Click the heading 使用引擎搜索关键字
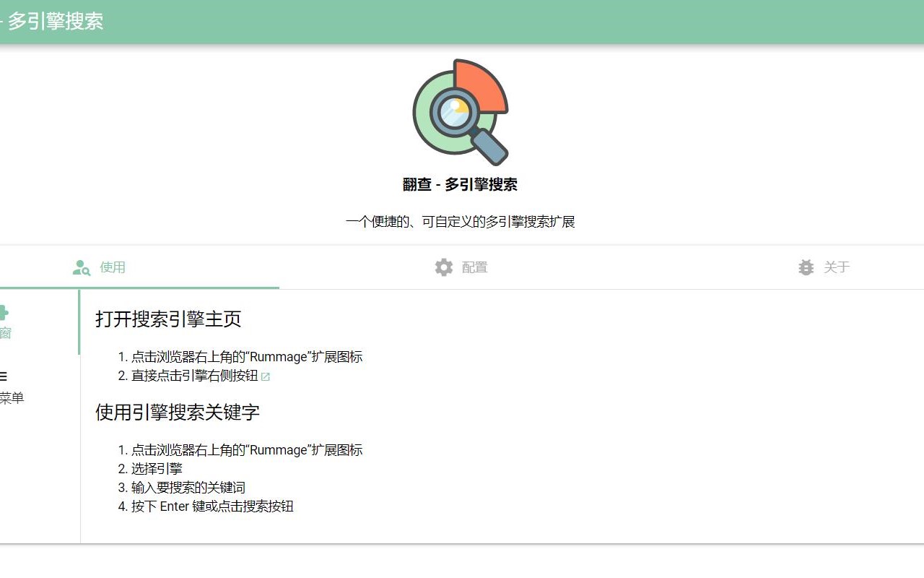The width and height of the screenshot is (924, 578). point(178,412)
